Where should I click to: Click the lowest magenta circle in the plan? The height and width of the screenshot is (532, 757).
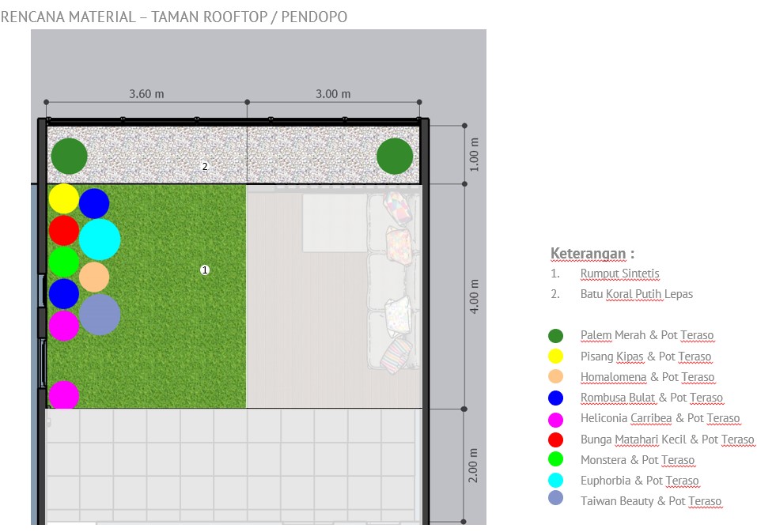coord(64,395)
